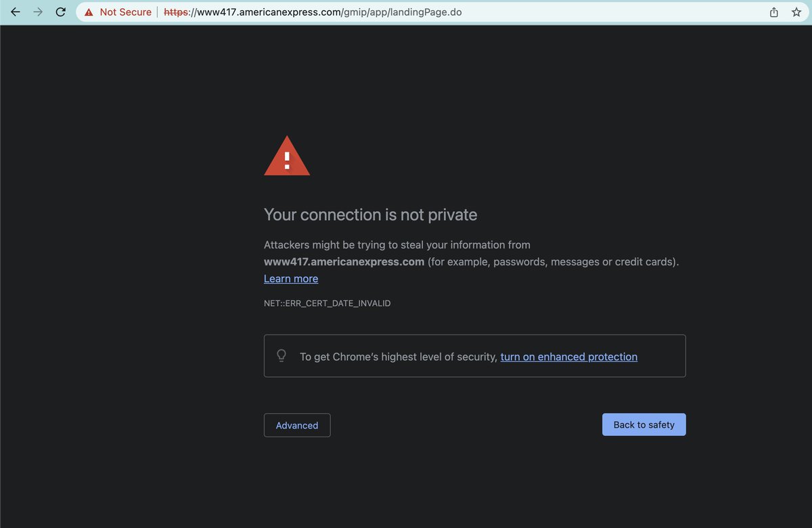The image size is (812, 528).
Task: Click the NET::ERR_CERT_DATE_INVALID error code
Action: [x=328, y=303]
